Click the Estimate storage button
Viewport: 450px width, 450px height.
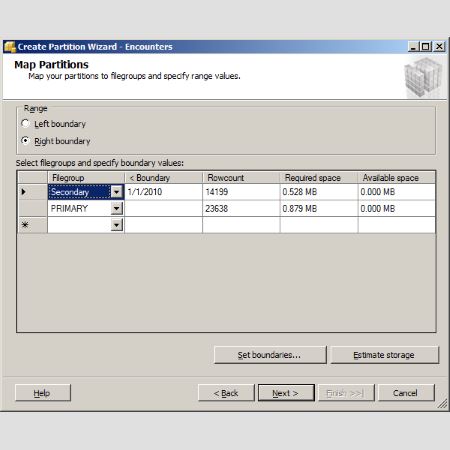[x=384, y=355]
